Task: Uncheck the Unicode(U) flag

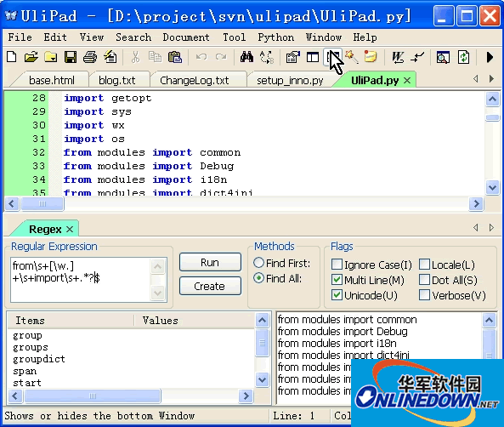Action: click(337, 295)
